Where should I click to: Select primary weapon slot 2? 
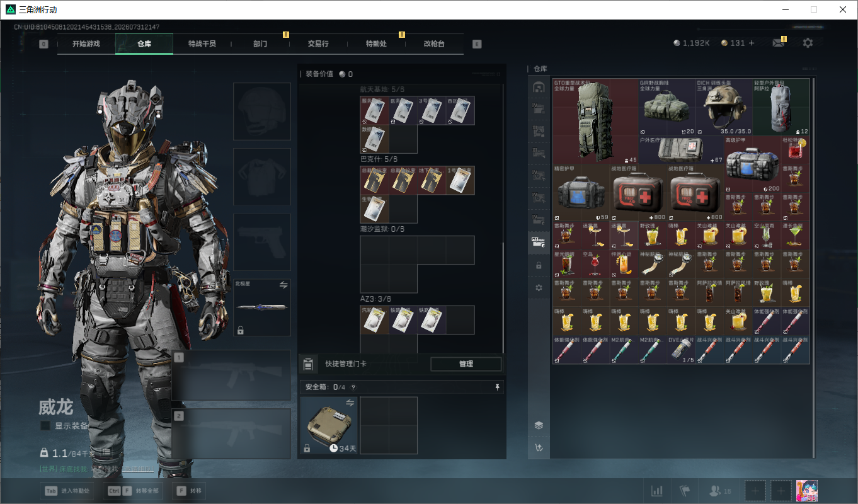pyautogui.click(x=231, y=433)
